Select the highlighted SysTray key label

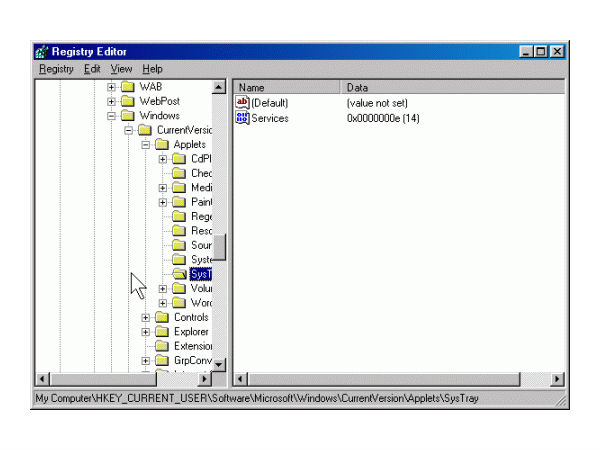201,274
